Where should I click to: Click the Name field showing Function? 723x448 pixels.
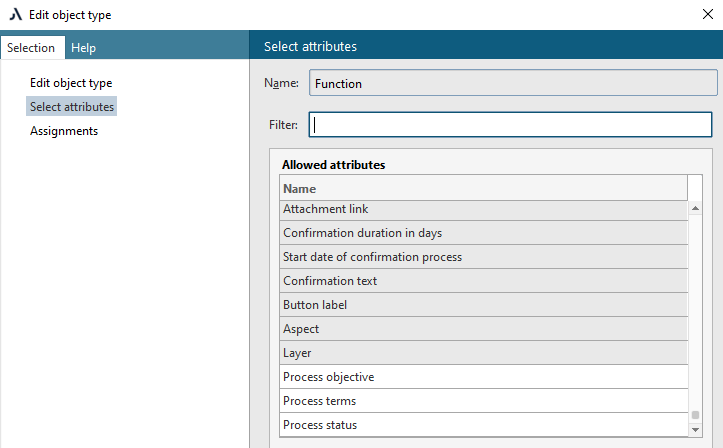tap(513, 84)
